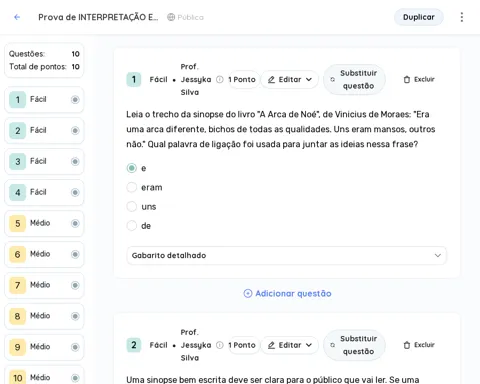Open Editar dropdown chevron for question 2

309,345
